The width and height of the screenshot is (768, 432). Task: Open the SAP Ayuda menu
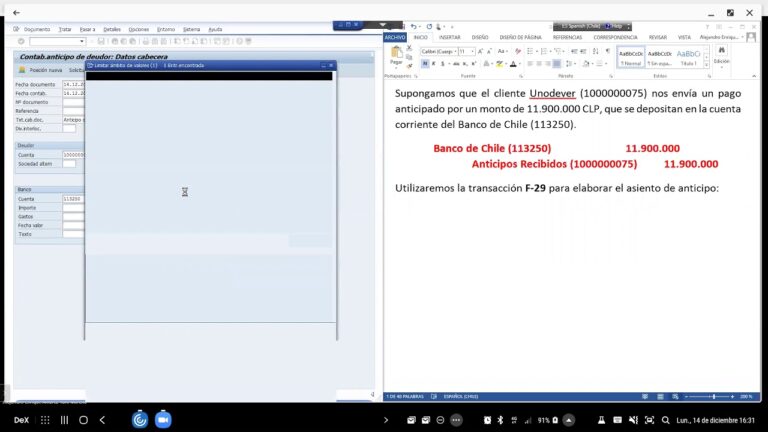(x=215, y=29)
